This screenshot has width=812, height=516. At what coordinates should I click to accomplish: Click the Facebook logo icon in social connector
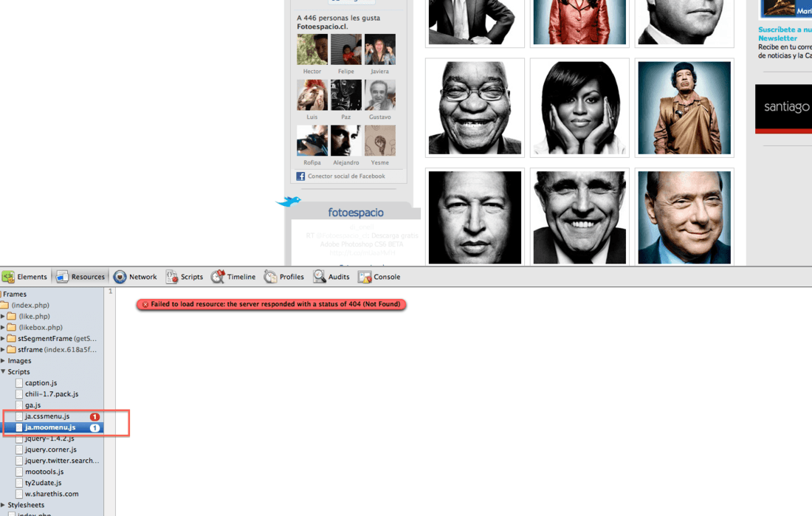pos(300,176)
